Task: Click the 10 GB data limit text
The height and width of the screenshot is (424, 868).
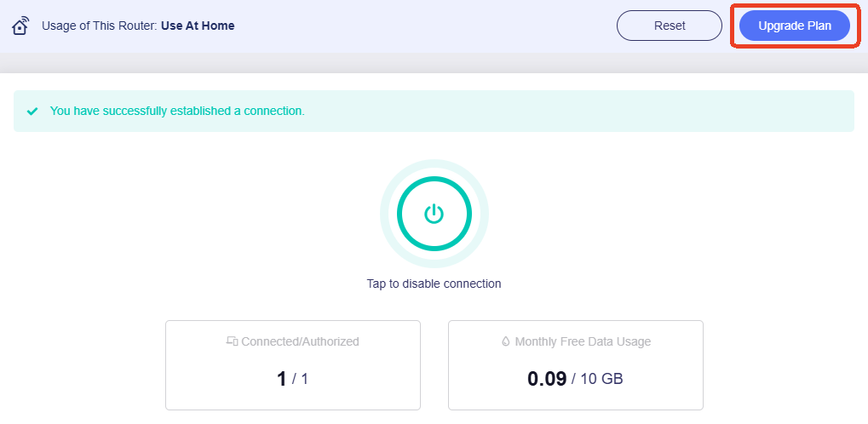Action: click(x=601, y=380)
